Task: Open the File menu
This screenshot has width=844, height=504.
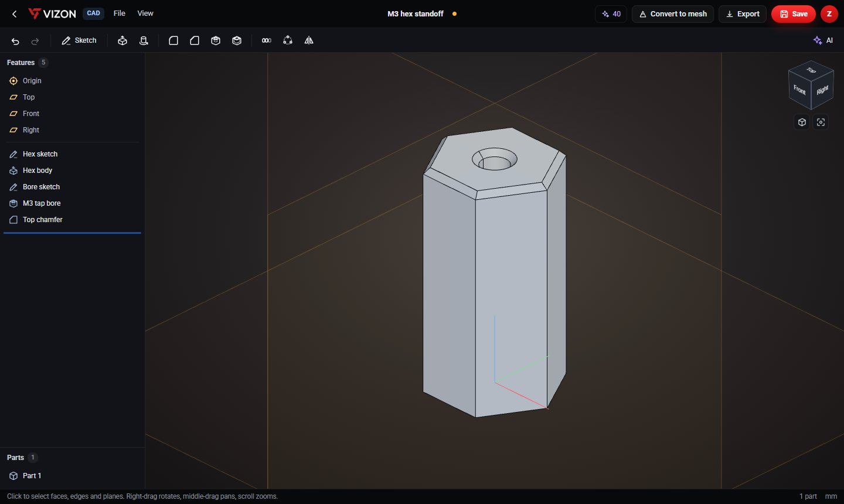Action: pos(120,13)
